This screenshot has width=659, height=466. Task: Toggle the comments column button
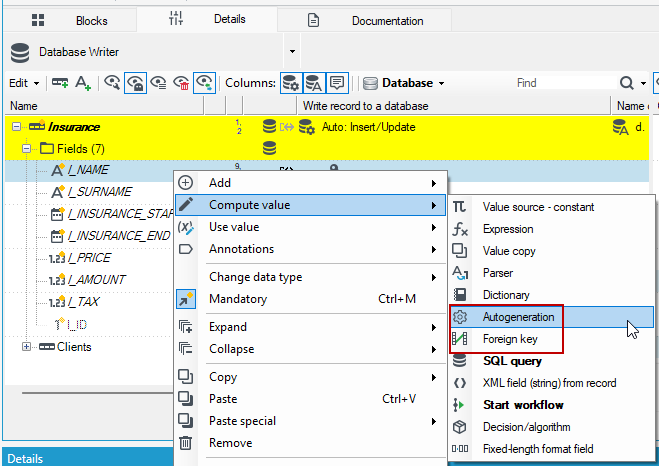pyautogui.click(x=337, y=83)
